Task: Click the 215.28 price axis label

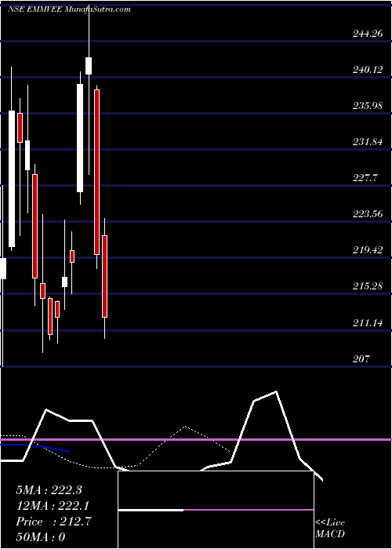Action: pos(368,286)
